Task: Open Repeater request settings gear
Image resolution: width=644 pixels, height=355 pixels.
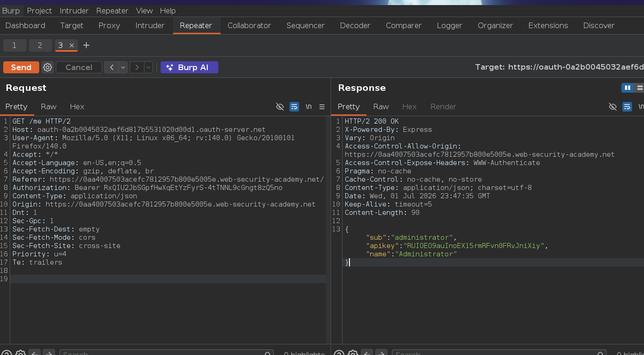Action: point(48,67)
